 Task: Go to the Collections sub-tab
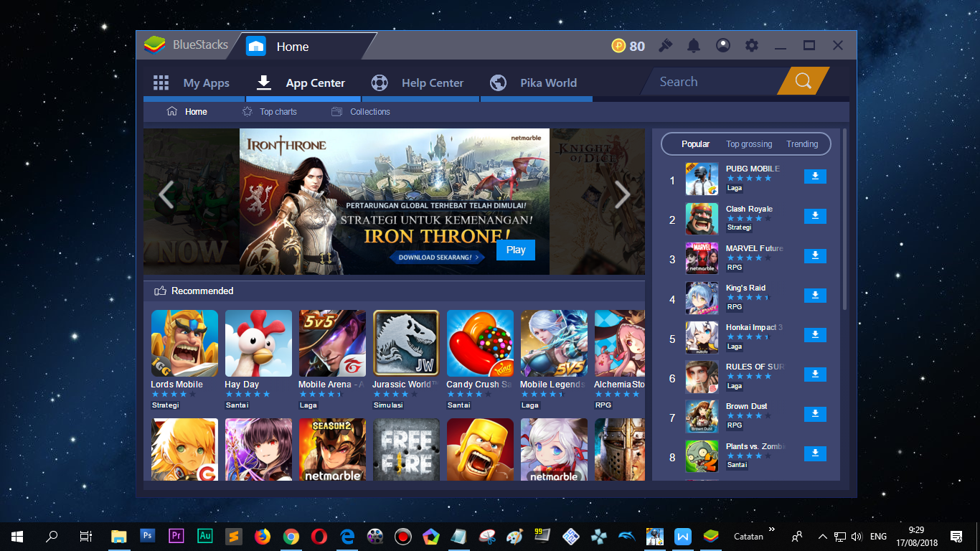point(361,112)
